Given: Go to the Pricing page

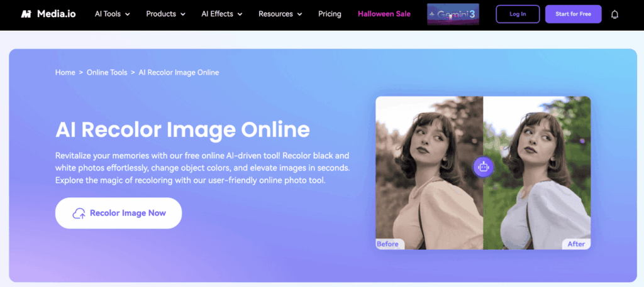Looking at the screenshot, I should point(330,14).
